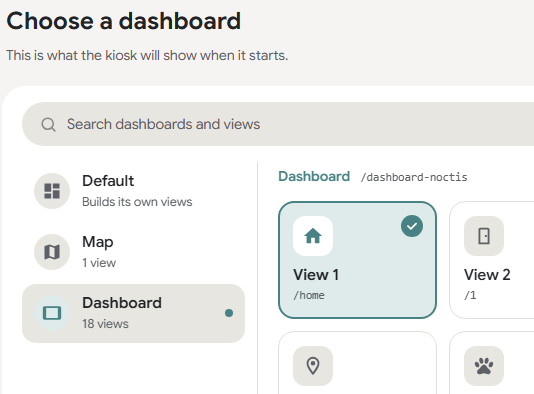Select the Map dashboard entry

[134, 252]
